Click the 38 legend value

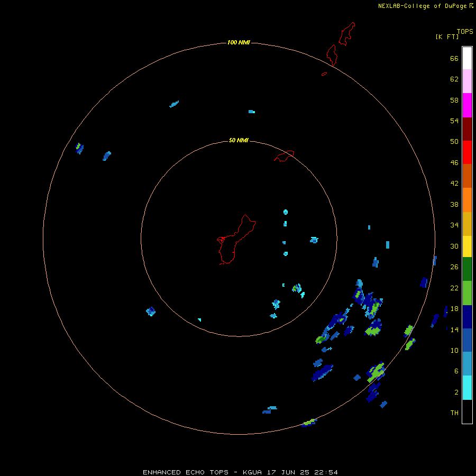[454, 204]
